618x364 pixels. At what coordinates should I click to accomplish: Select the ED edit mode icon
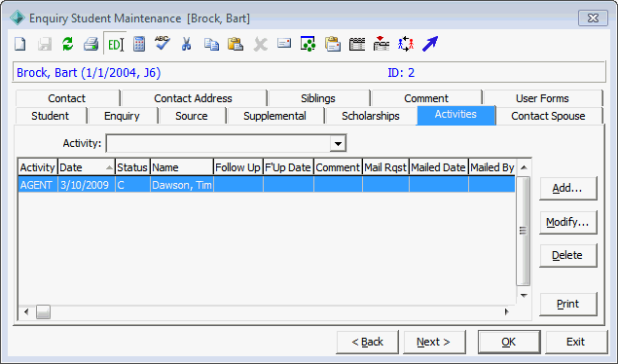tap(116, 44)
